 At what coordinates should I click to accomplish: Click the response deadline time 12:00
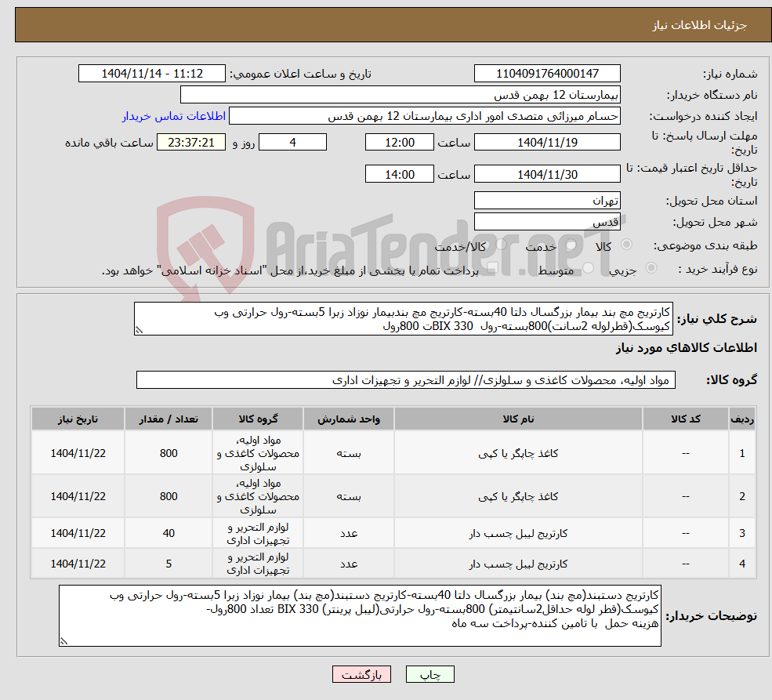click(399, 142)
